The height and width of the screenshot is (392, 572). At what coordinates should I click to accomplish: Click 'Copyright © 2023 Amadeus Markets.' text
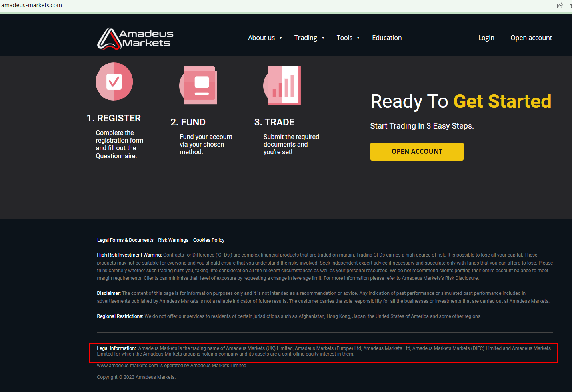(x=136, y=377)
